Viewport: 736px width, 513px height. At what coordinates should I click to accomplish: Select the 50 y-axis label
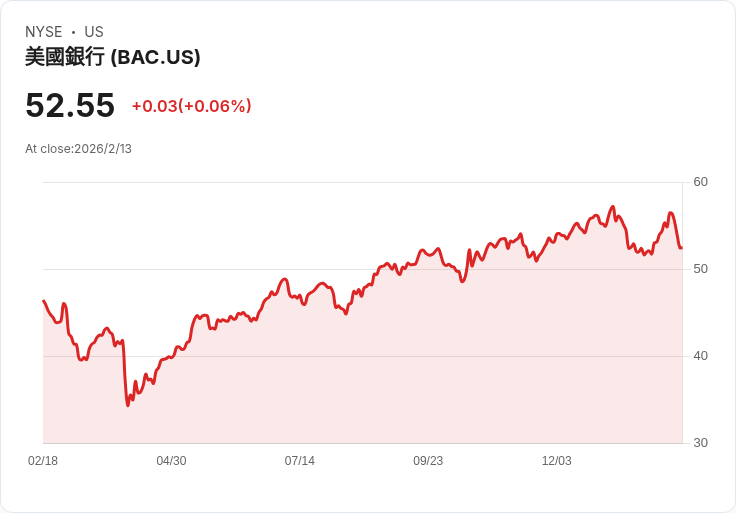(x=700, y=269)
